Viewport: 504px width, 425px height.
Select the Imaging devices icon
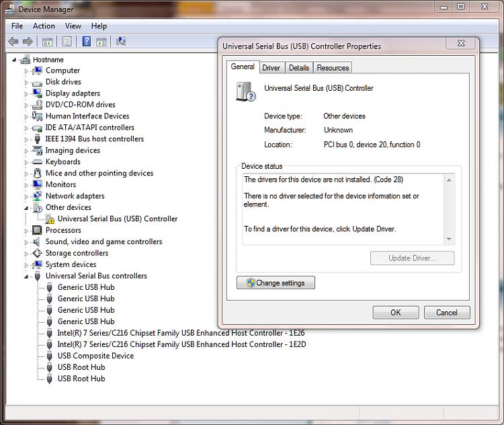click(x=37, y=150)
